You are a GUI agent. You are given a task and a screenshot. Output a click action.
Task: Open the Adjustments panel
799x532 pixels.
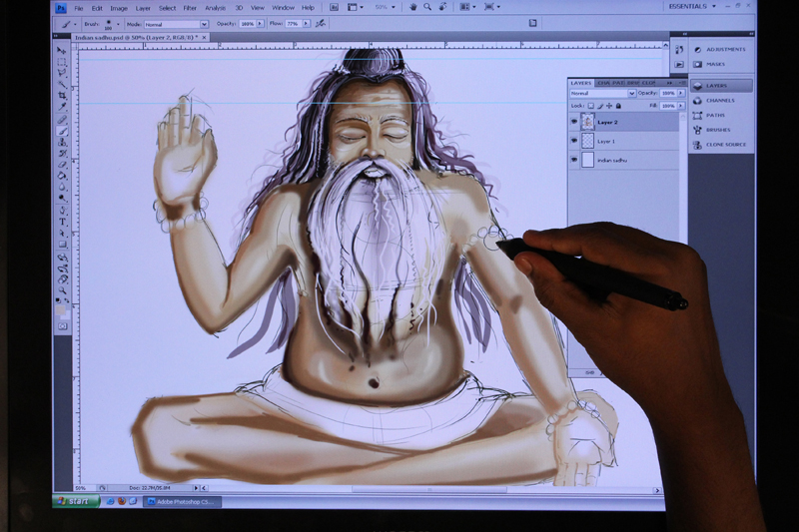725,49
